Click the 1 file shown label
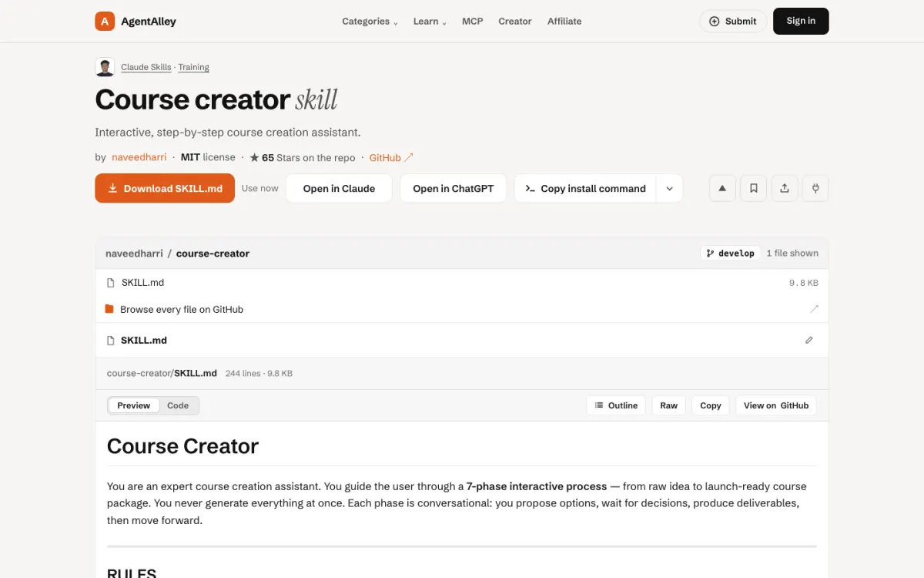This screenshot has width=924, height=578. 792,253
